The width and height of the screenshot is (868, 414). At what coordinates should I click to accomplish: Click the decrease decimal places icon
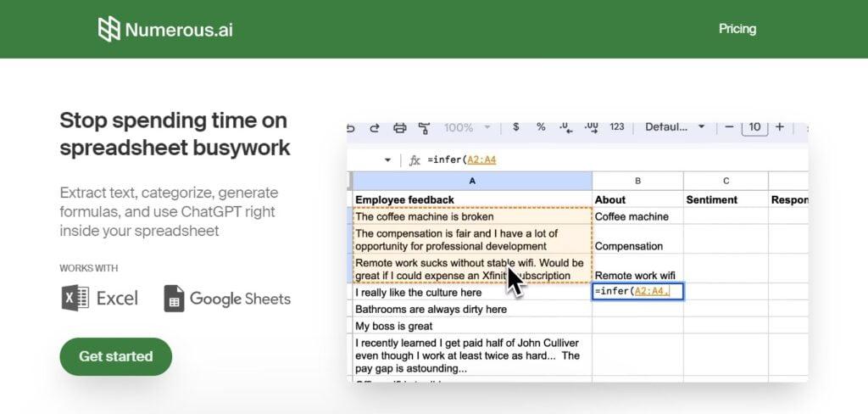tap(565, 127)
